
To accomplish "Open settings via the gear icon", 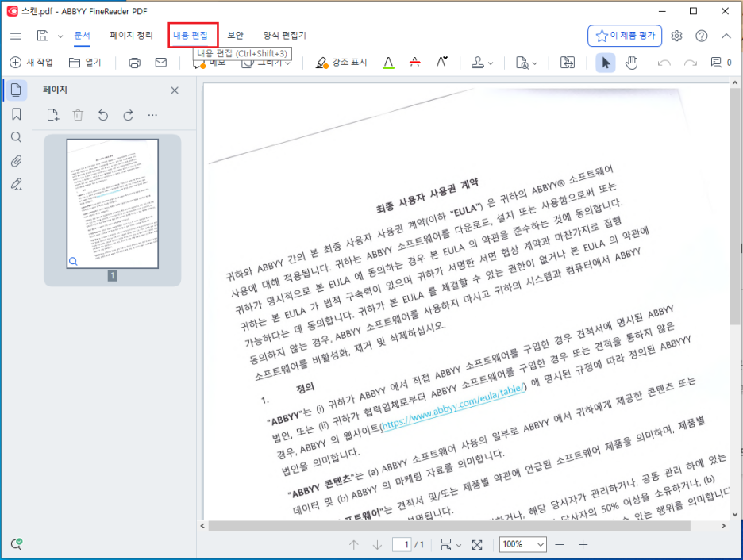I will 676,36.
